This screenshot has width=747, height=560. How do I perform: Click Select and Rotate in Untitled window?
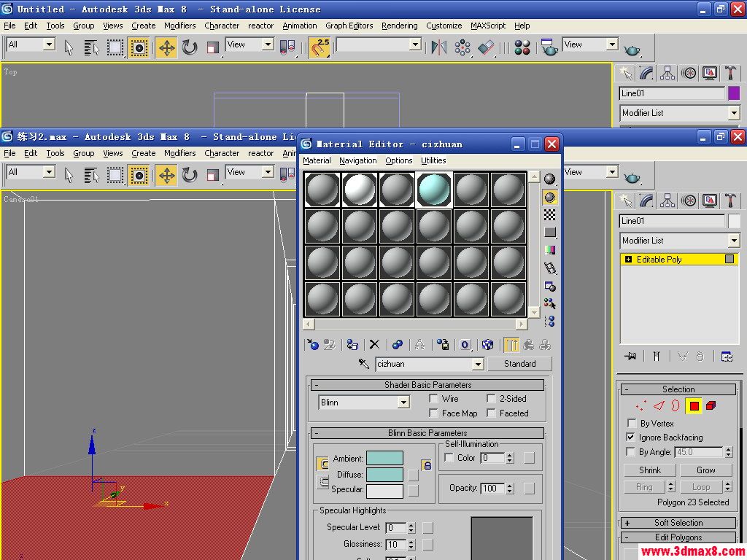click(x=190, y=47)
